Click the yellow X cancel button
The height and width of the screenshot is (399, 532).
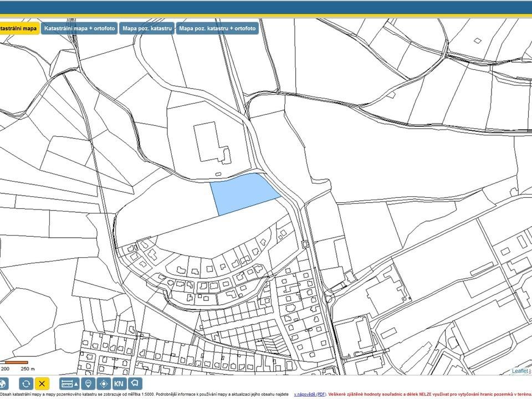point(42,383)
